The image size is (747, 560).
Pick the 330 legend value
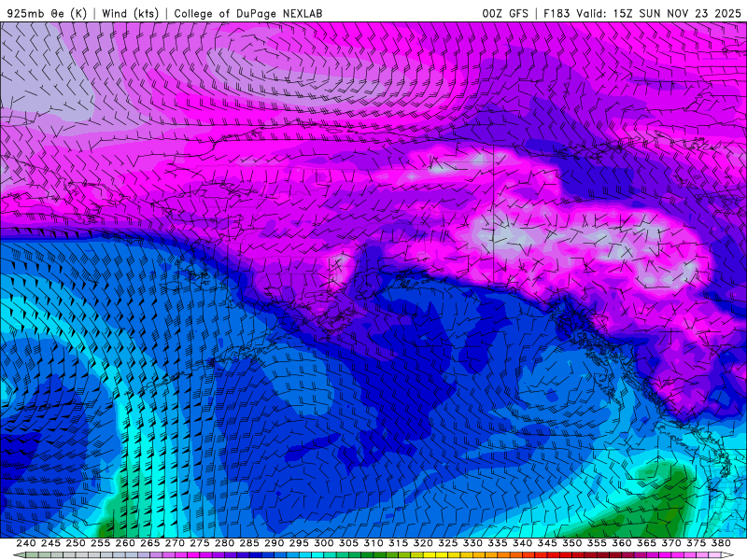point(472,543)
